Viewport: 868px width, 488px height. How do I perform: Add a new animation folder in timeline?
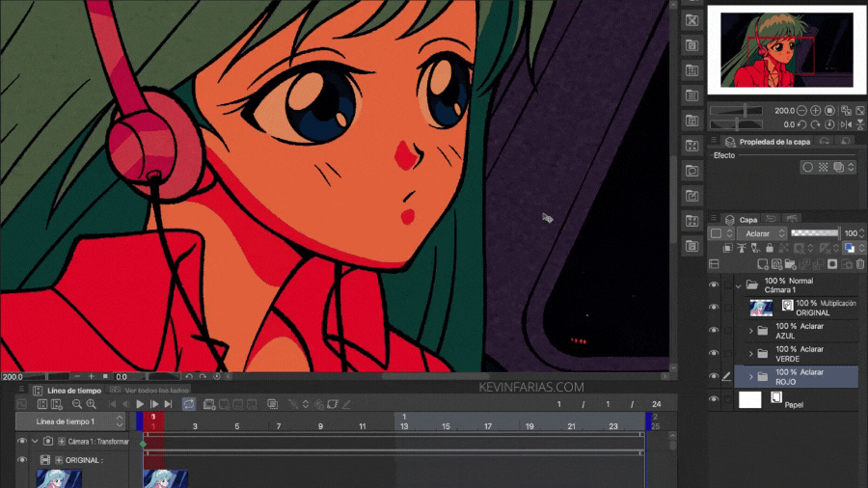click(209, 404)
